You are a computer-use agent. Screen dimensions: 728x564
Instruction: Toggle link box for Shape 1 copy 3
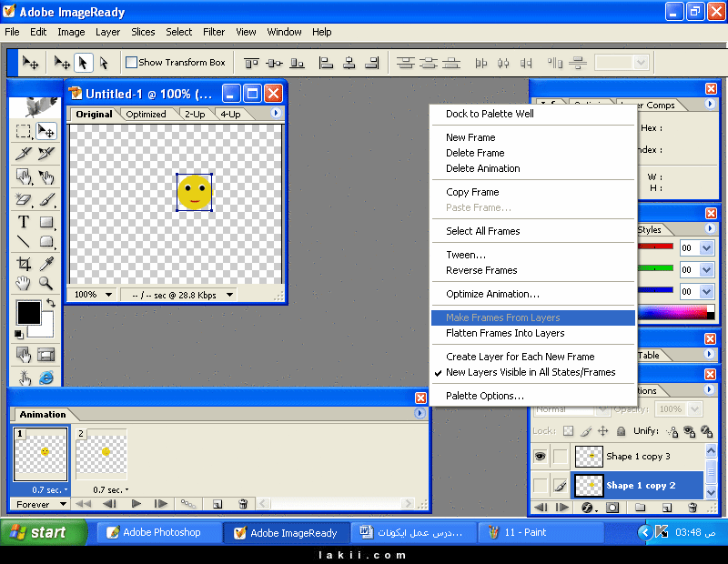(561, 457)
